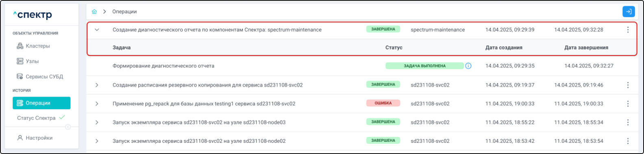644x154 pixels.
Task: Expand the backup schedule creation row
Action: click(x=97, y=85)
